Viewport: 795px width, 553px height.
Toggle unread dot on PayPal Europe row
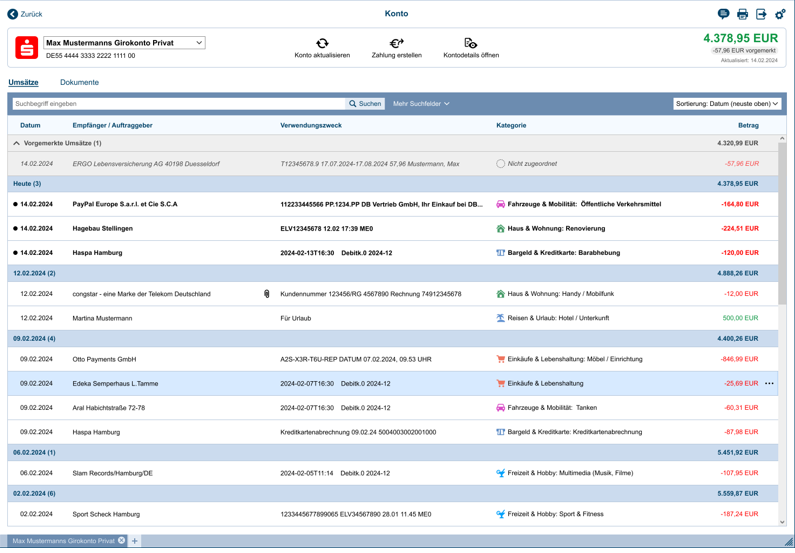pyautogui.click(x=15, y=204)
